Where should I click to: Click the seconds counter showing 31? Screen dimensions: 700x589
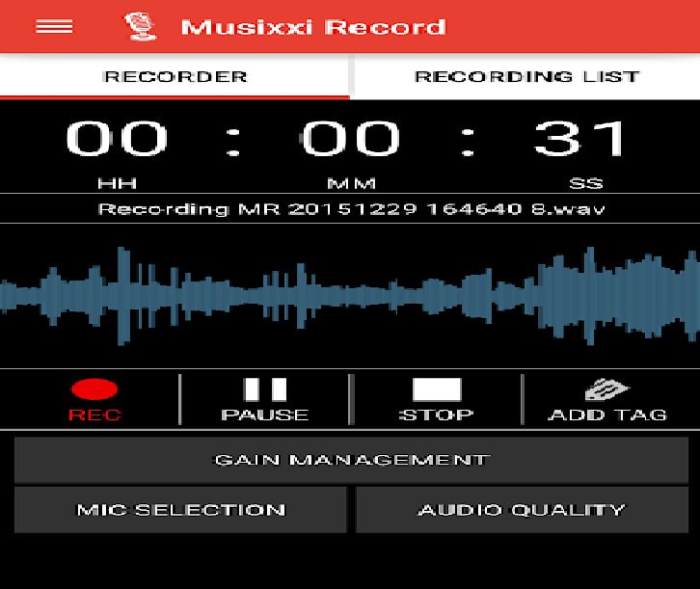tap(579, 138)
